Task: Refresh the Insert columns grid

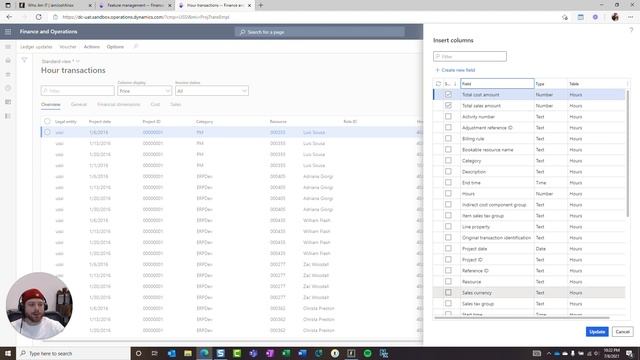Action: click(x=438, y=84)
